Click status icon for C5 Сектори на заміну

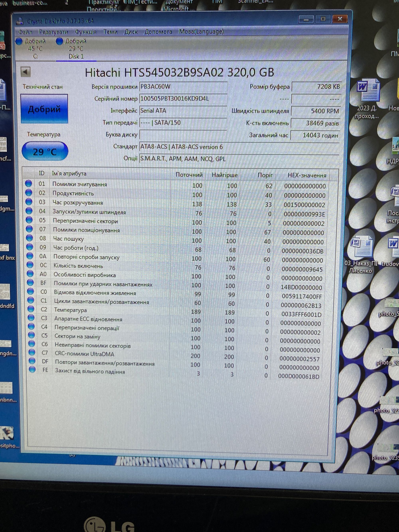point(32,335)
